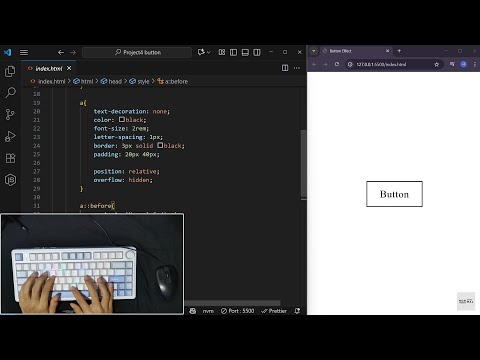Open the Search view in activity bar
The image size is (480, 360).
tap(10, 93)
